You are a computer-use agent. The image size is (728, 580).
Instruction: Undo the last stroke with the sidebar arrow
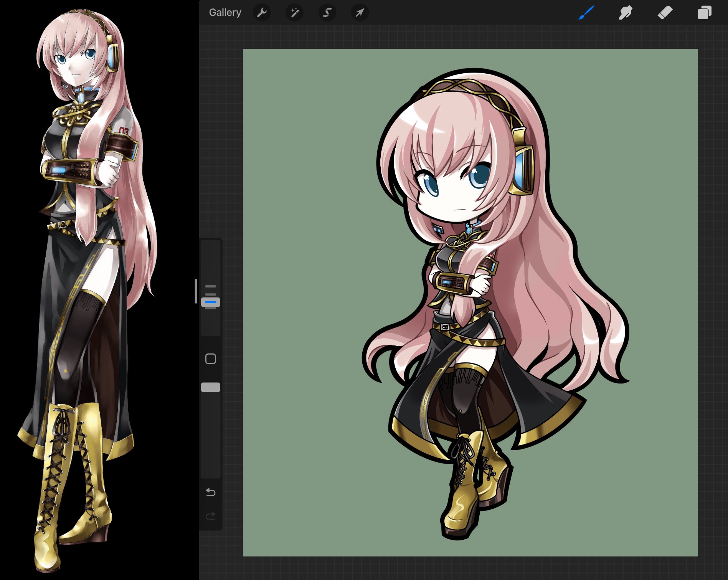[x=210, y=492]
